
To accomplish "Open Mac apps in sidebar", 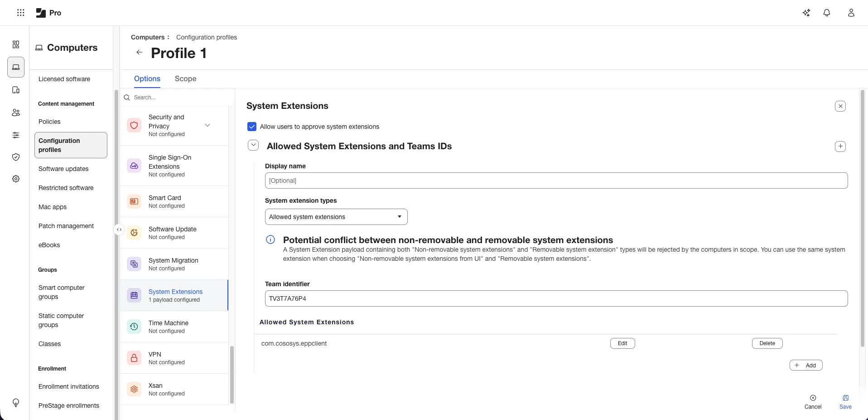I will tap(53, 207).
